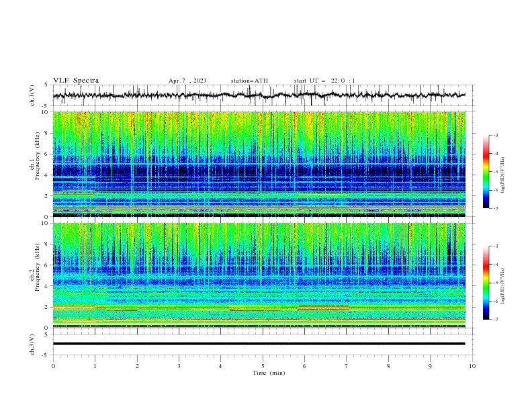Image resolution: width=532 pixels, height=411 pixels.
Task: Click time axis tick label "8"
Action: 388,366
